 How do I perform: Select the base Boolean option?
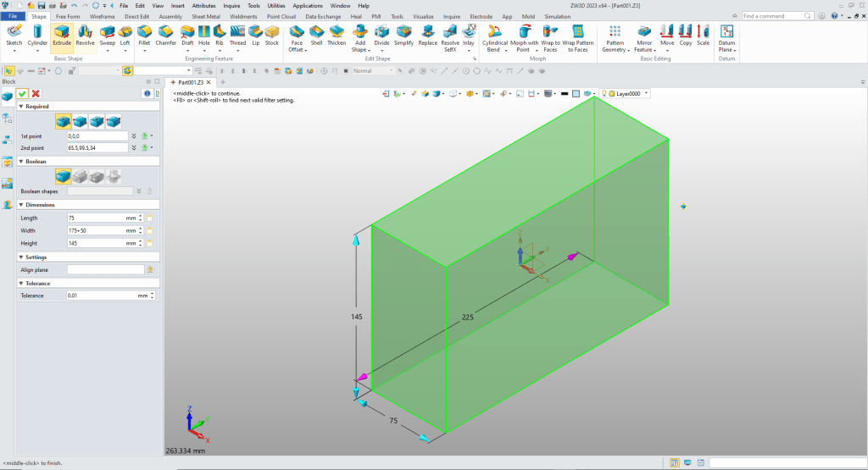(63, 176)
